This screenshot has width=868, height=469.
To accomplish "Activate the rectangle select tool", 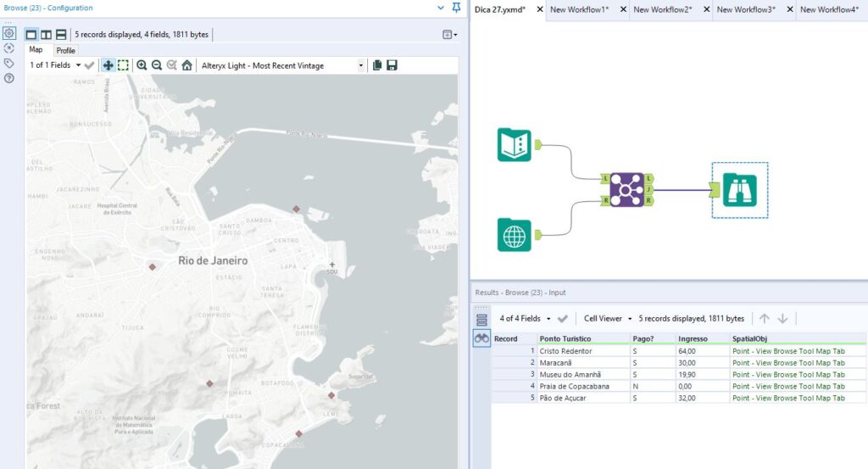I will coord(123,65).
